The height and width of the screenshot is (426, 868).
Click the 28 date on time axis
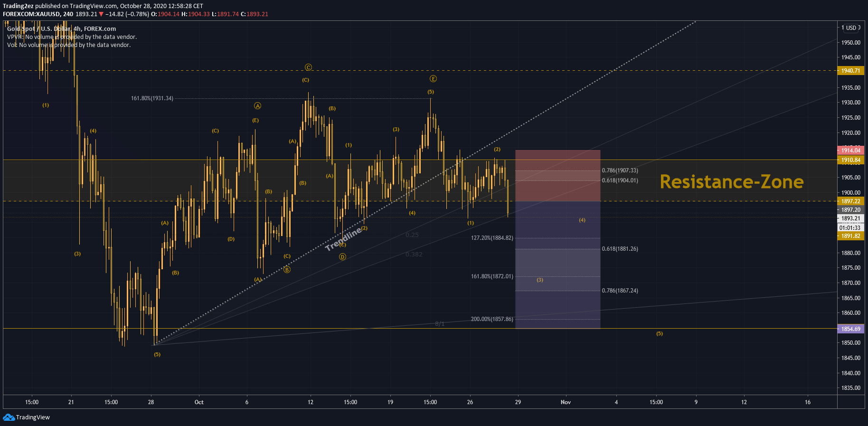tap(151, 402)
